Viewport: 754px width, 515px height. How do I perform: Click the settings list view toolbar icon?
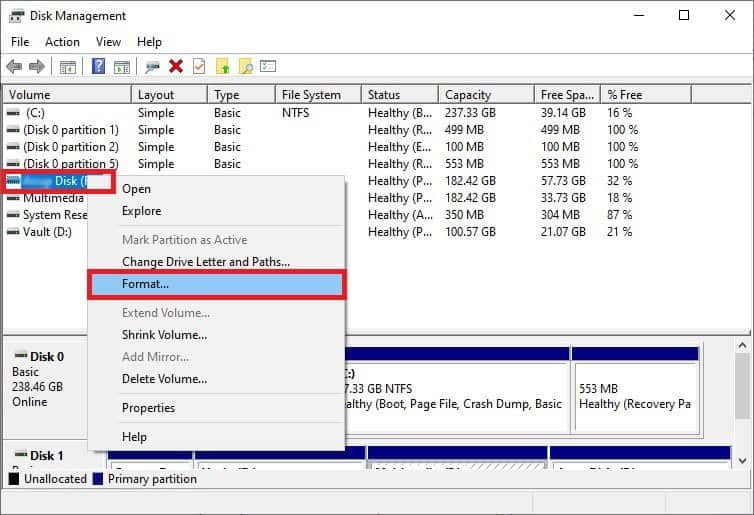[268, 65]
